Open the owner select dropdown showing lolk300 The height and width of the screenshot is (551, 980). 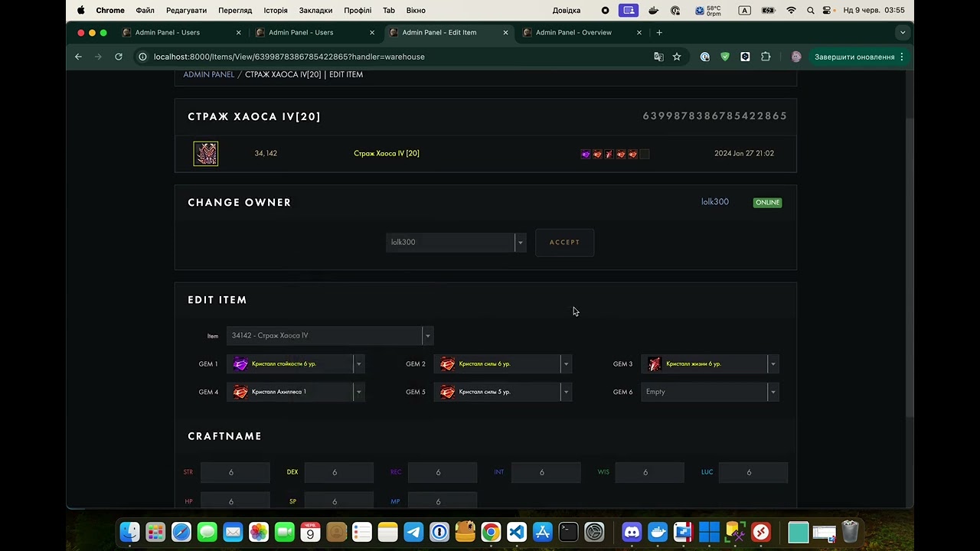point(456,243)
